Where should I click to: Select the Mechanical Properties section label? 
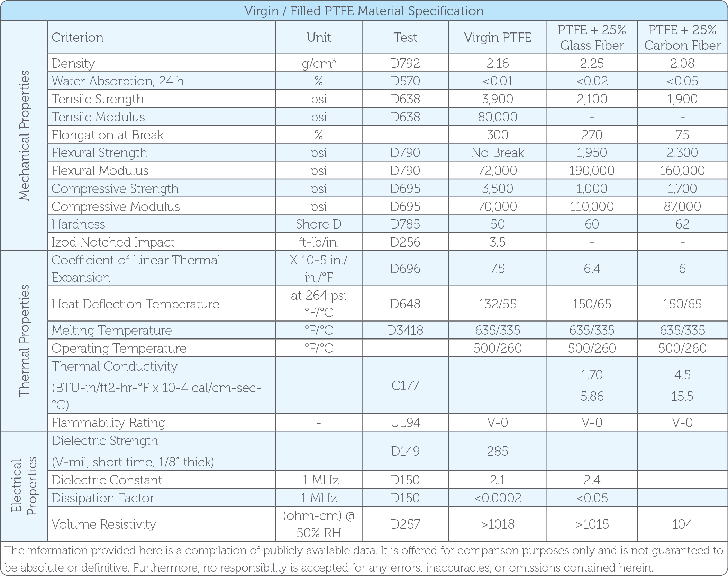24,135
